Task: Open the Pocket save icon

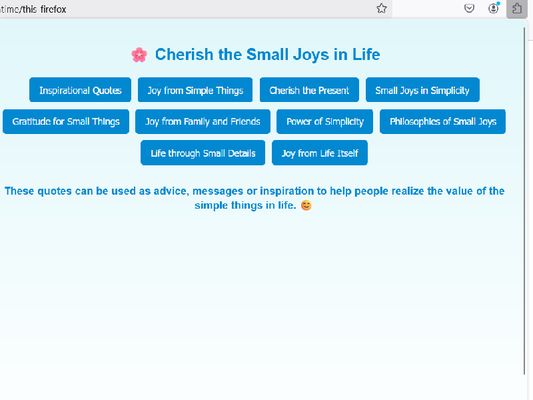Action: click(x=469, y=8)
